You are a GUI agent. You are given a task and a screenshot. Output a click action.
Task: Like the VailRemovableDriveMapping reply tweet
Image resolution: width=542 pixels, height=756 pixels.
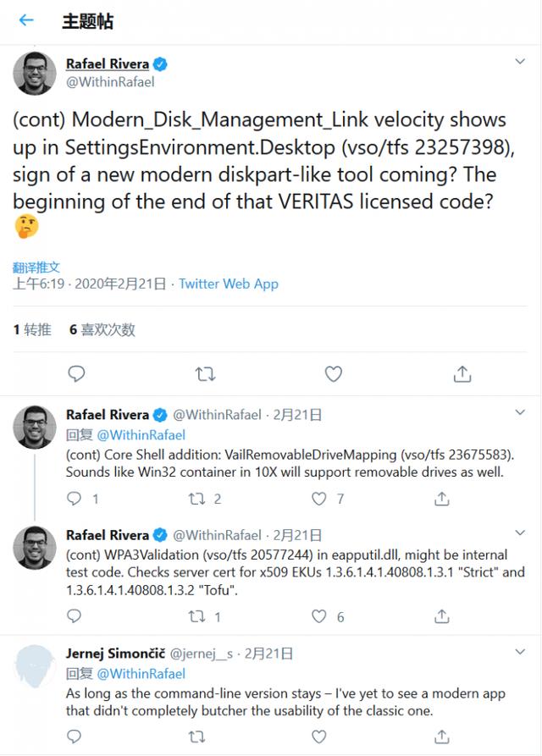click(x=318, y=499)
